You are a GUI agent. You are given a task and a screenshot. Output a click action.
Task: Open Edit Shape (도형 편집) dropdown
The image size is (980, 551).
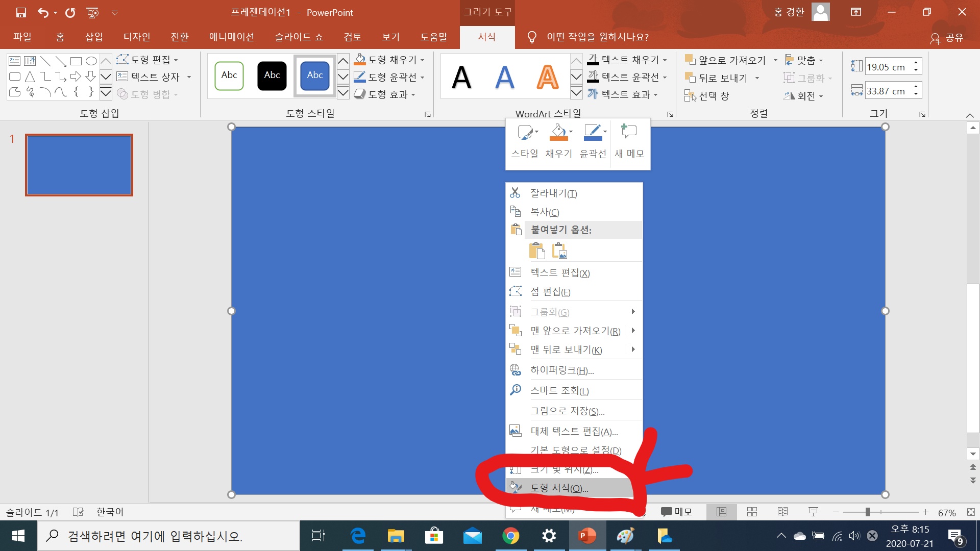(x=148, y=60)
